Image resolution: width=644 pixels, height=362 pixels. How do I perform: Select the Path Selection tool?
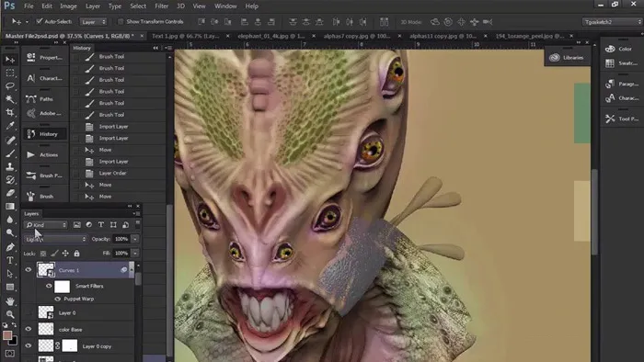point(10,274)
